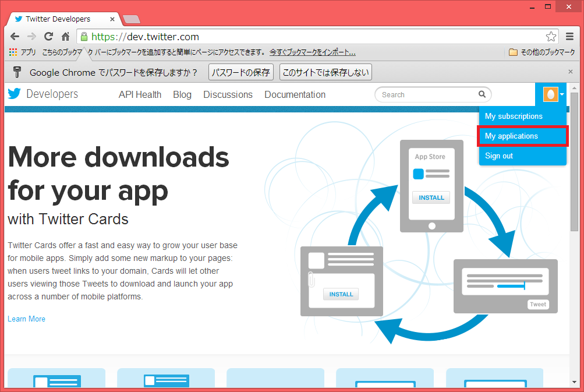Go to Discussions in navigation
Image resolution: width=584 pixels, height=392 pixels.
[x=228, y=94]
